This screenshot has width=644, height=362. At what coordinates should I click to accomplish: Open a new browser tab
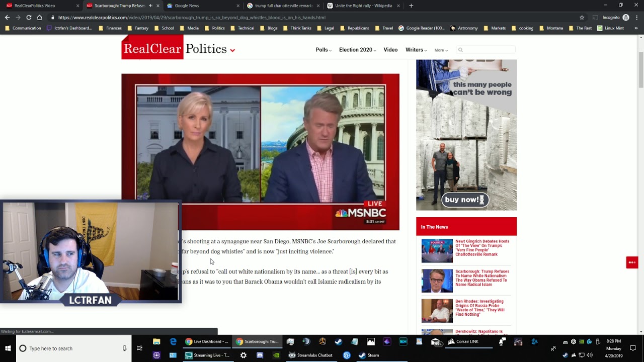[x=411, y=6]
